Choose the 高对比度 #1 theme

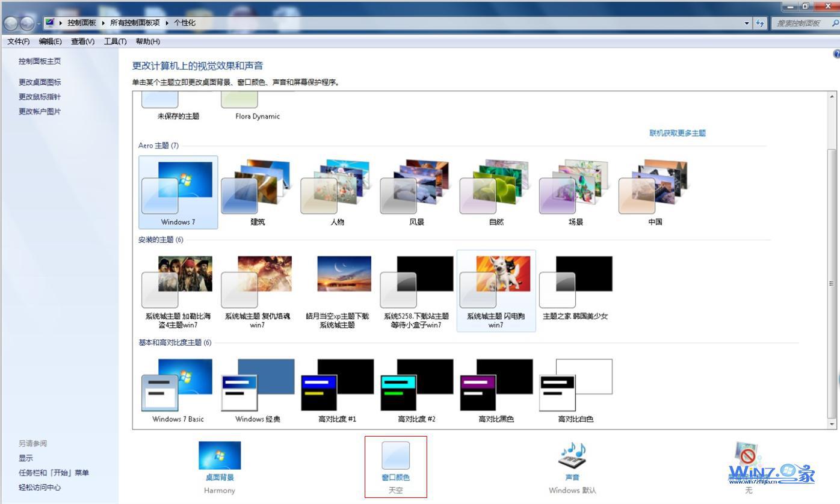pos(337,390)
